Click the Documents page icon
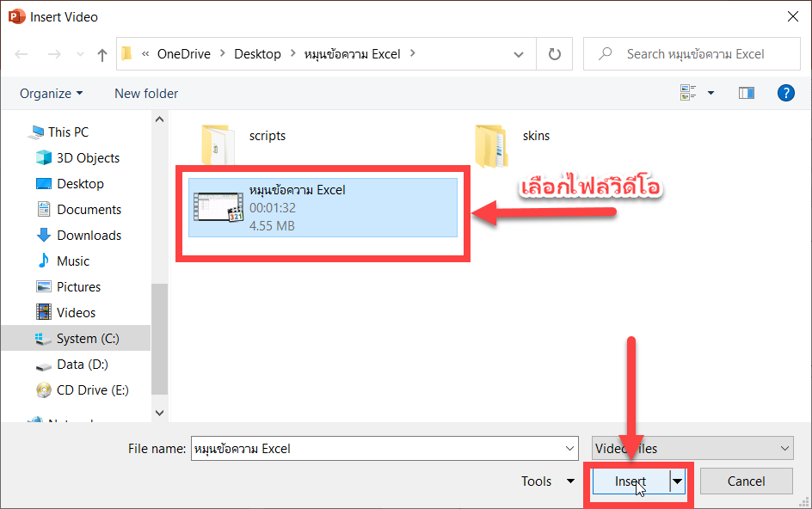 click(44, 209)
